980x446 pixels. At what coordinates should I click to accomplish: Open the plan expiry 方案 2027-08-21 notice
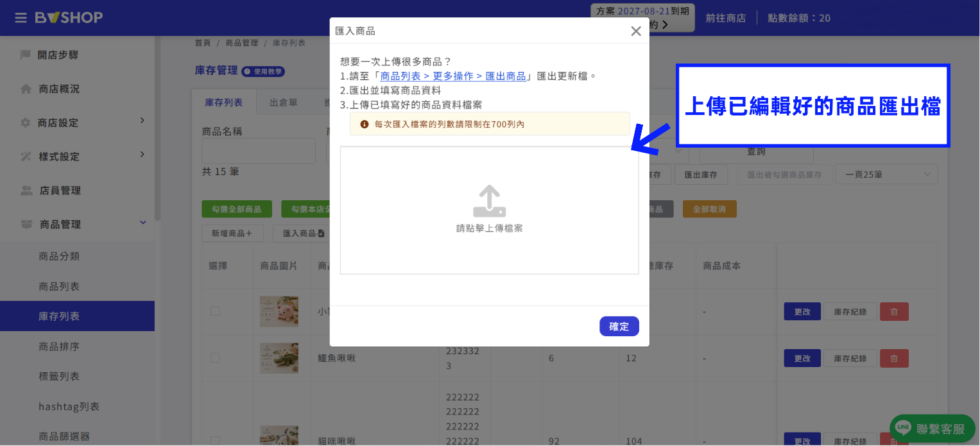click(x=642, y=17)
